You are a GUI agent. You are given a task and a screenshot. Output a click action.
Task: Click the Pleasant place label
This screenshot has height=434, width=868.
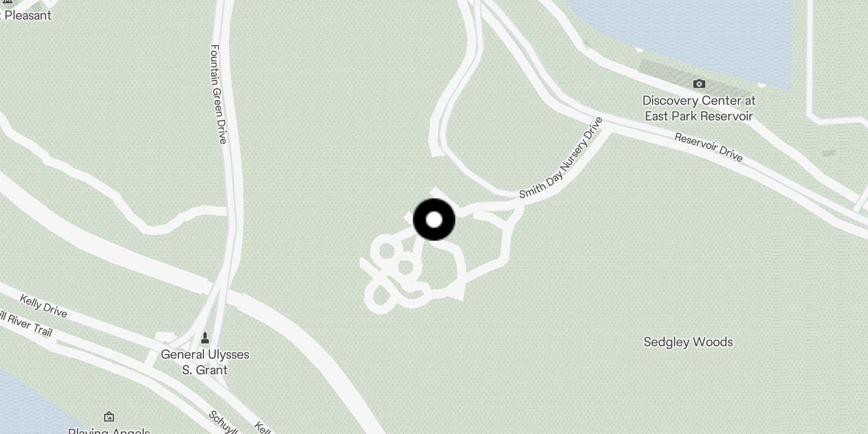[28, 15]
